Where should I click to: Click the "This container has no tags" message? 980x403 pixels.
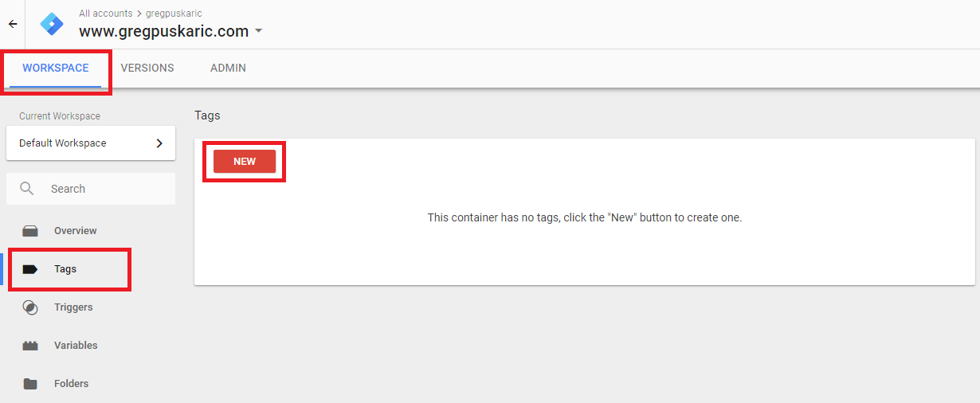tap(585, 217)
